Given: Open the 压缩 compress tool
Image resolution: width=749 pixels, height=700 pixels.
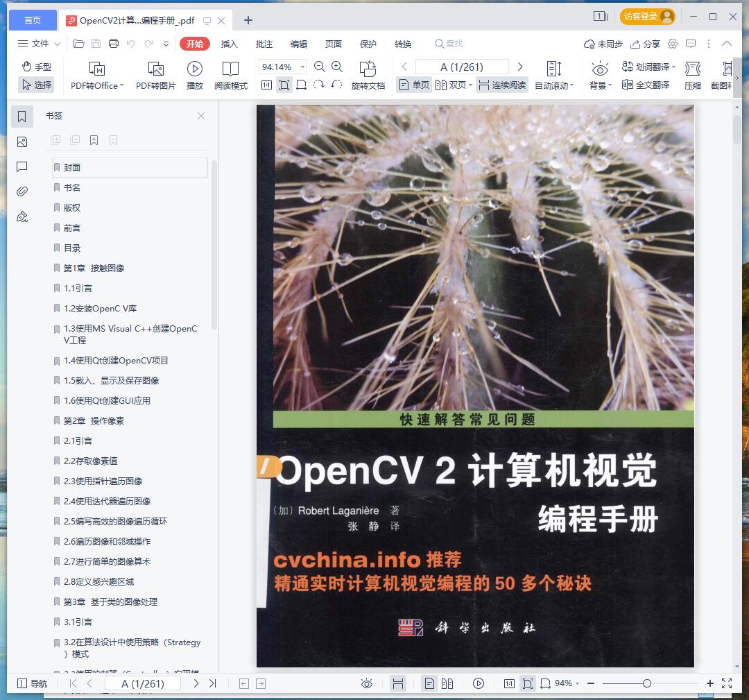Looking at the screenshot, I should tap(693, 76).
